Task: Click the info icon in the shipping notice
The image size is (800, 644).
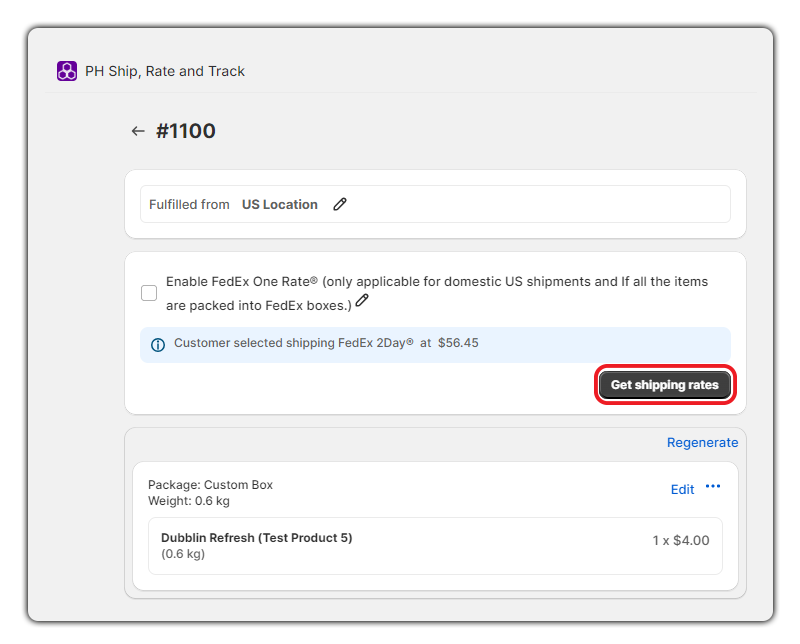Action: [x=158, y=345]
